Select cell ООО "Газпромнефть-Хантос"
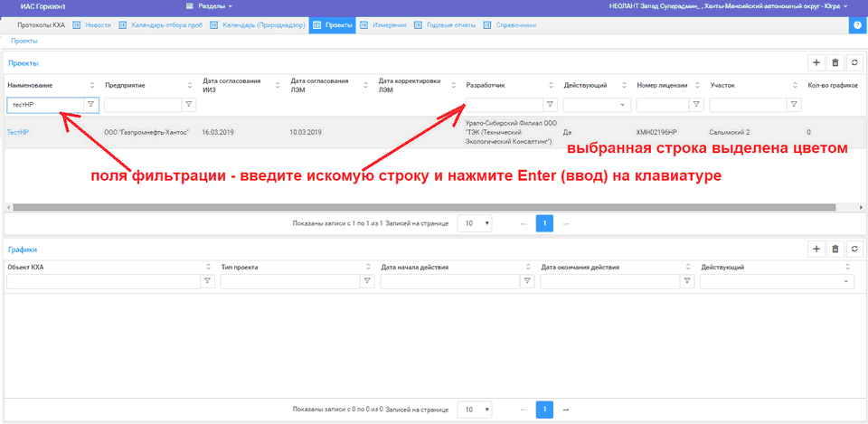868x424 pixels. click(146, 132)
